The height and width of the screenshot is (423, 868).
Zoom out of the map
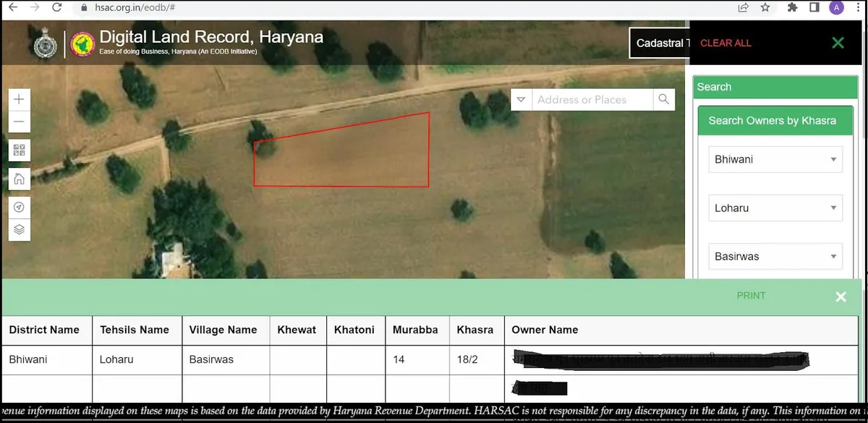[20, 121]
